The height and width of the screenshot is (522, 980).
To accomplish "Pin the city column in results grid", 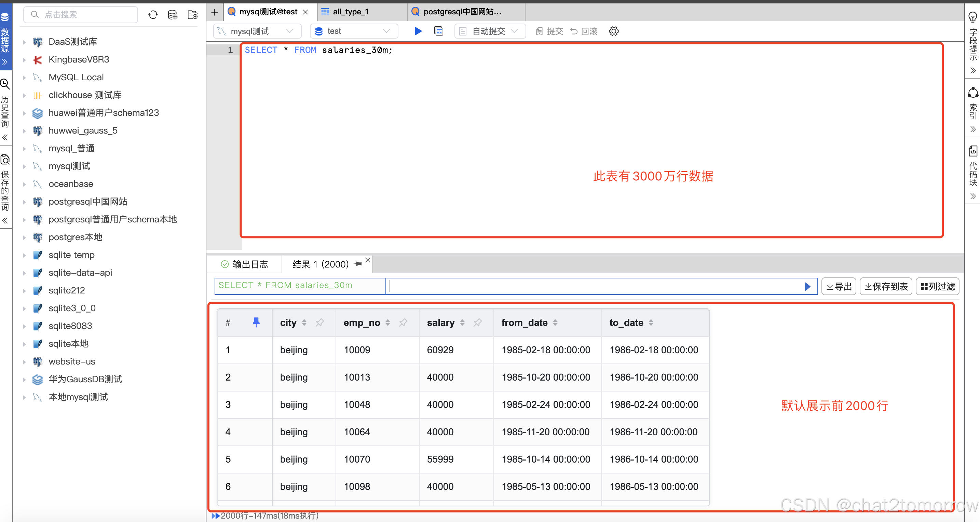I will tap(319, 322).
